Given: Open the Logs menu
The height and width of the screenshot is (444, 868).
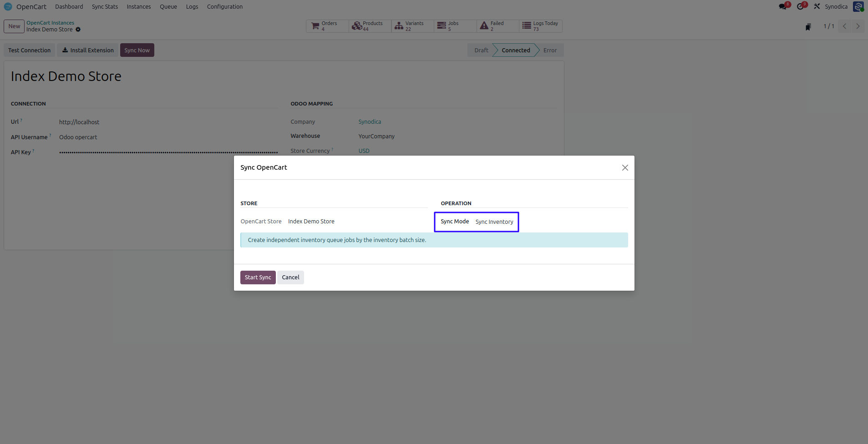Looking at the screenshot, I should tap(192, 6).
